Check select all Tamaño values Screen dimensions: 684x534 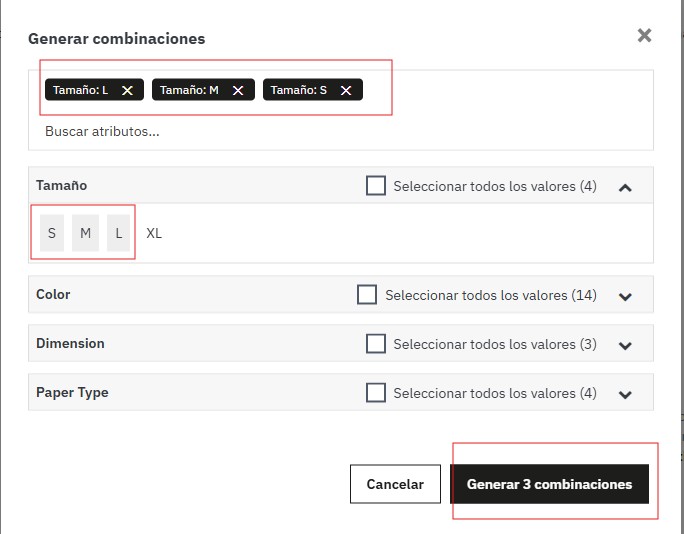click(376, 185)
